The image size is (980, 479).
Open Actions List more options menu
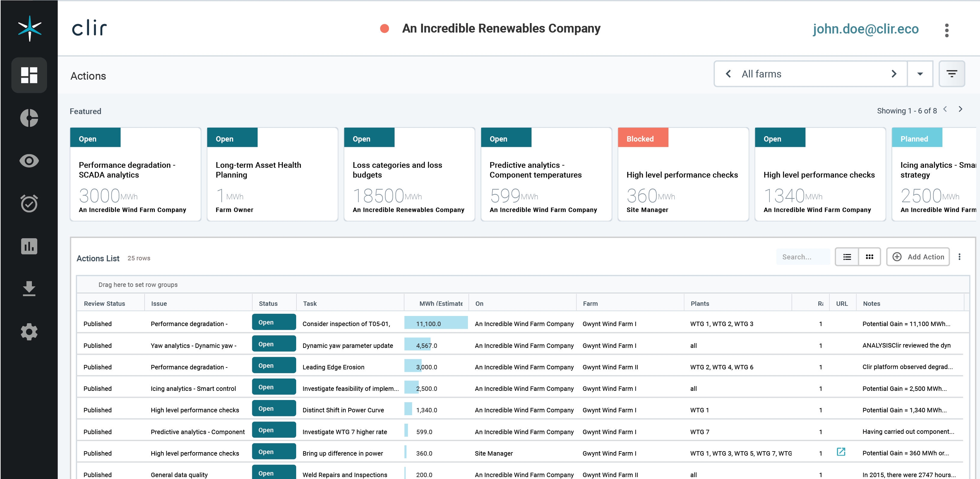click(x=959, y=257)
